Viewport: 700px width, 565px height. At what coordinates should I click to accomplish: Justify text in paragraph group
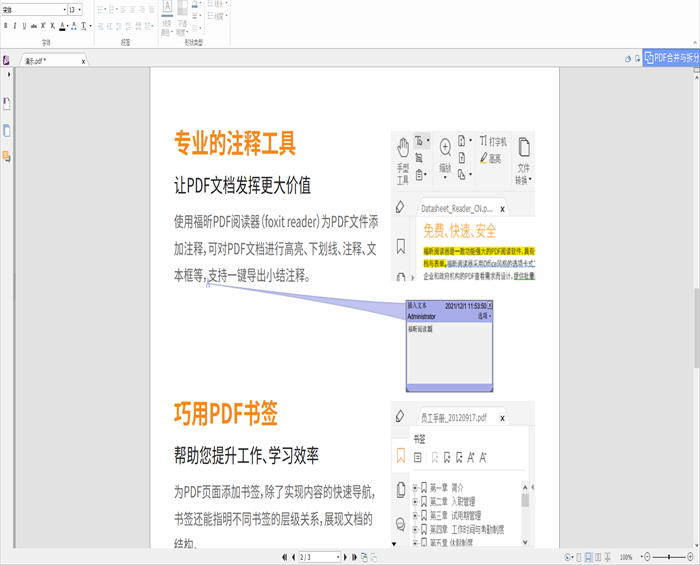pyautogui.click(x=151, y=9)
